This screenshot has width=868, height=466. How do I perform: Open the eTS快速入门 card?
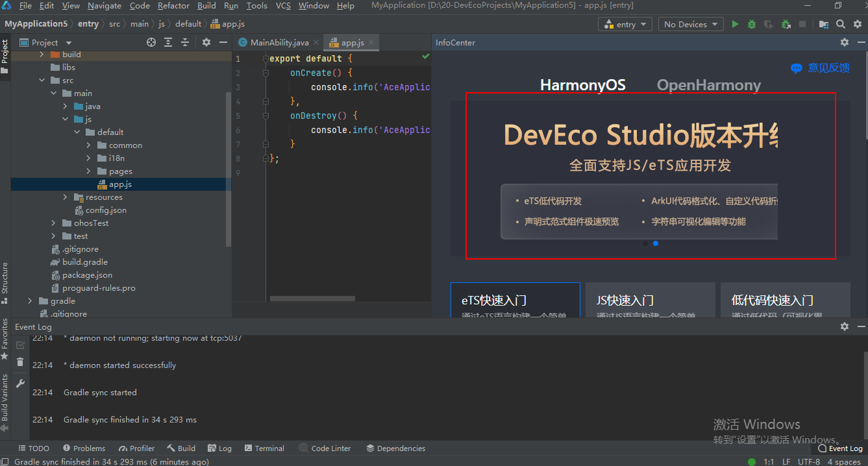tap(515, 300)
